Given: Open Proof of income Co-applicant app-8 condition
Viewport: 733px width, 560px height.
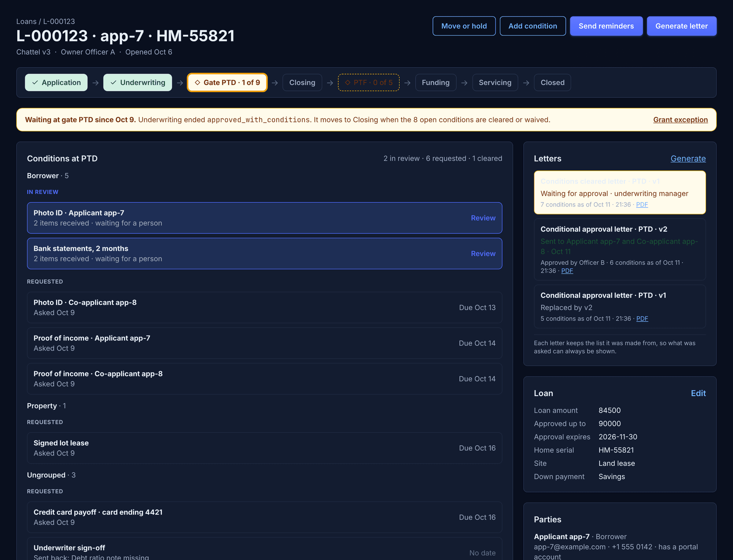Looking at the screenshot, I should click(264, 379).
